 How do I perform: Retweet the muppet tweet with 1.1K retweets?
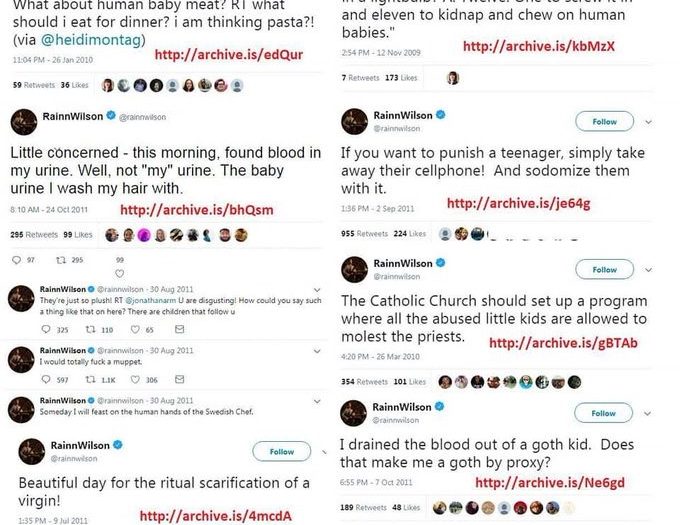pos(90,380)
